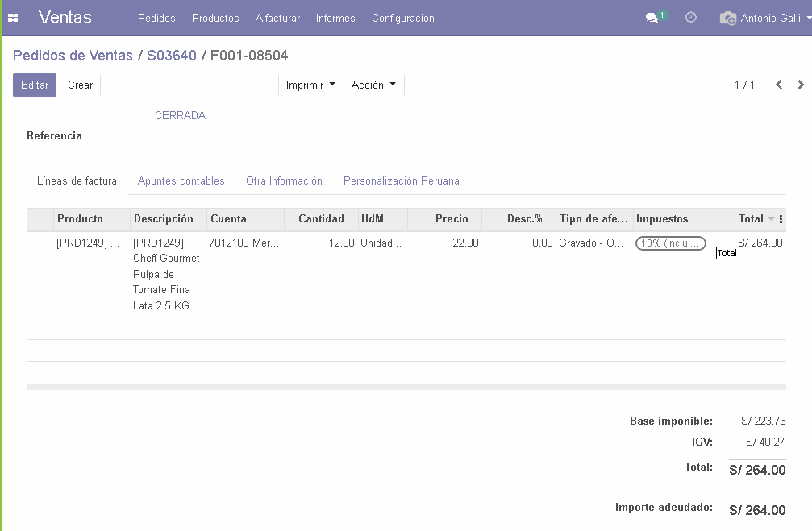Screen dimensions: 812x531
Task: Switch to Otra Información tab
Action: click(x=284, y=181)
